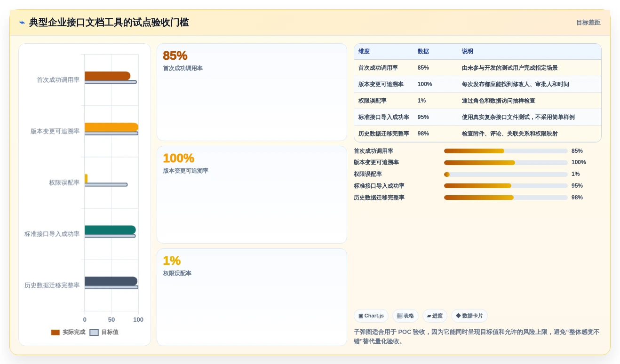
Task: Click the orange 版本变更可追溯率 actual bar in the chart
Action: point(111,127)
